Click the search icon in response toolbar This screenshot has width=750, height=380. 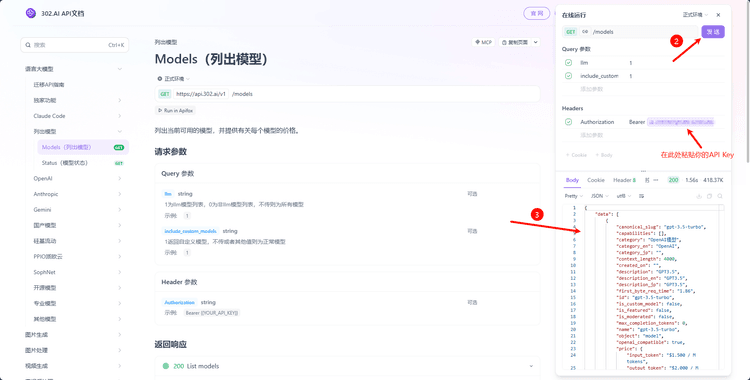point(720,196)
